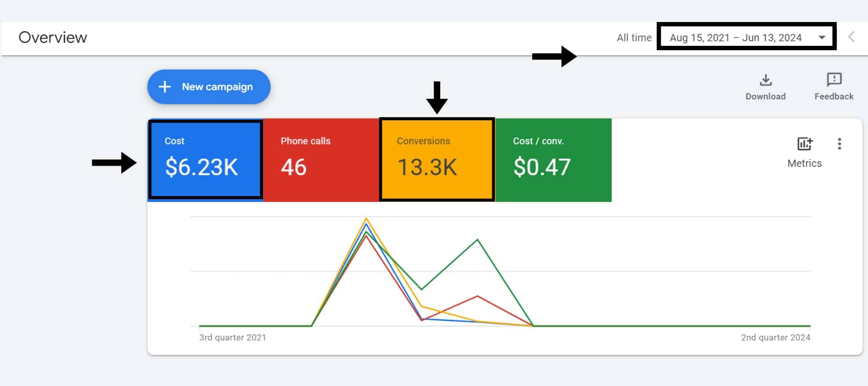Image resolution: width=868 pixels, height=386 pixels.
Task: Click the green line's second peak
Action: coord(477,240)
